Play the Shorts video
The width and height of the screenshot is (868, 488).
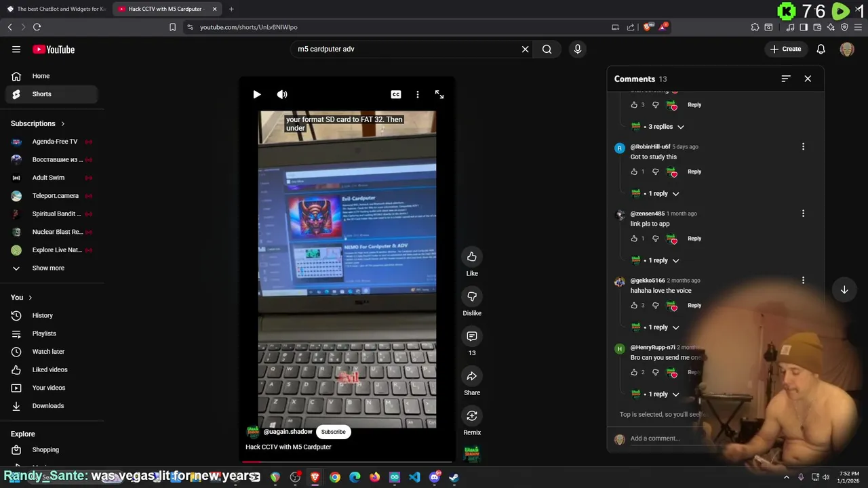(257, 94)
